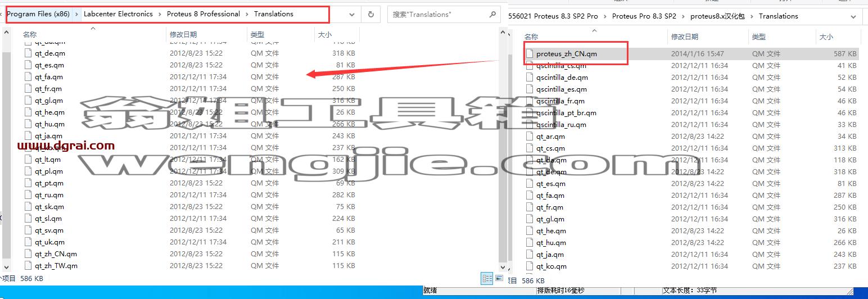The width and height of the screenshot is (868, 299).
Task: Select qt_sl.qm file icon
Action: [x=29, y=219]
